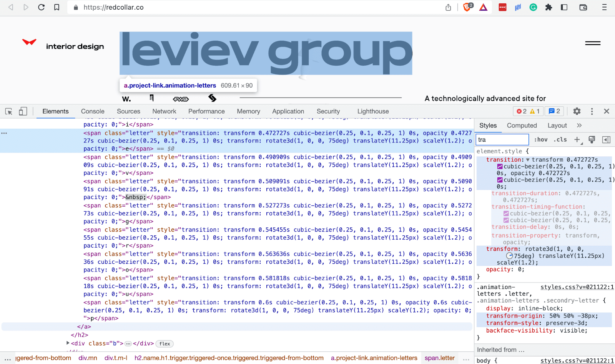Viewport: 615px width, 364px height.
Task: Show more Styles sidebar tabs chevron
Action: [579, 126]
